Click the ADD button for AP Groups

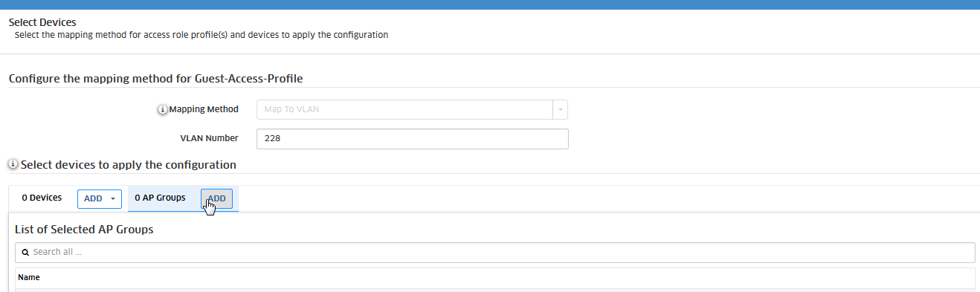coord(217,198)
